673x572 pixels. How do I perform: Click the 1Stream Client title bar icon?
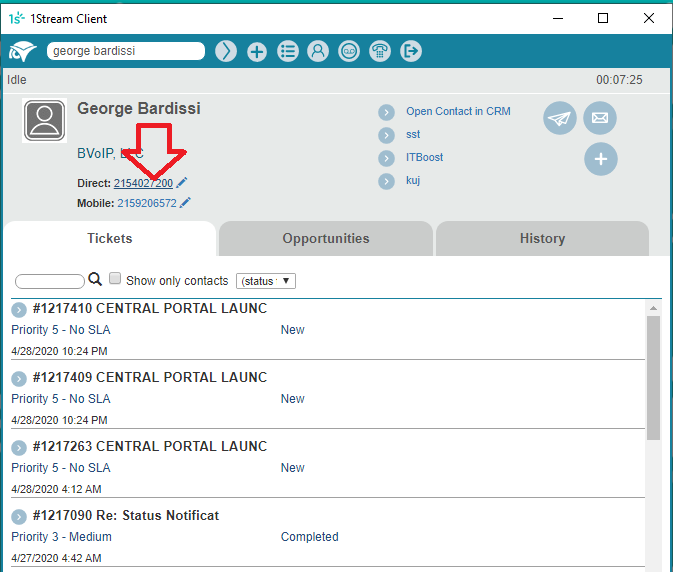click(x=16, y=18)
